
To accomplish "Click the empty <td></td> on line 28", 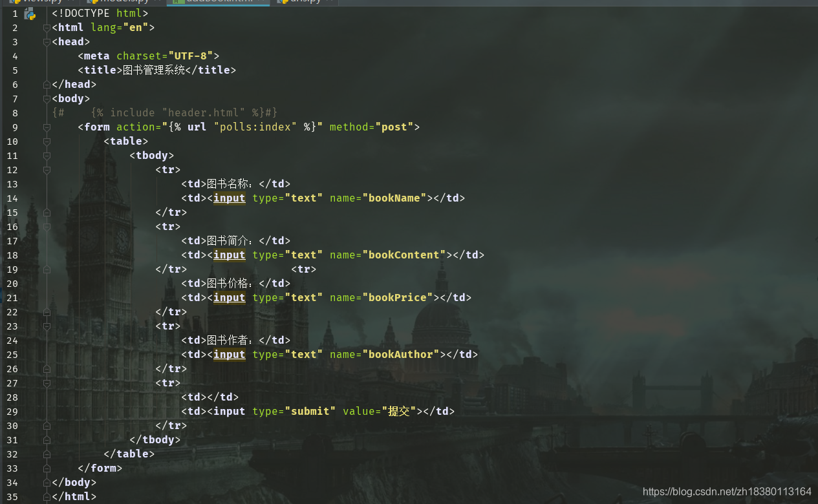I will click(x=210, y=397).
